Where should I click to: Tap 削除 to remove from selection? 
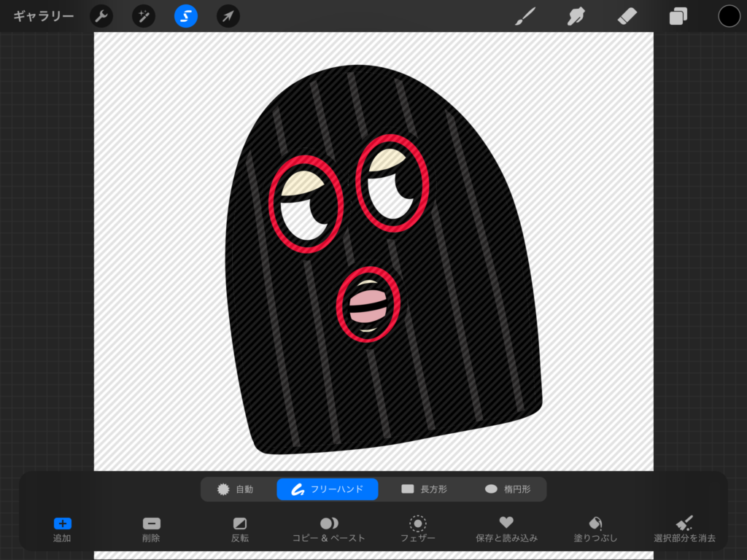click(151, 529)
